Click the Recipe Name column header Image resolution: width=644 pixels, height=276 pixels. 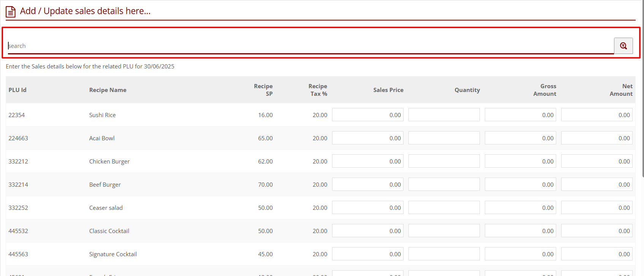pos(108,90)
